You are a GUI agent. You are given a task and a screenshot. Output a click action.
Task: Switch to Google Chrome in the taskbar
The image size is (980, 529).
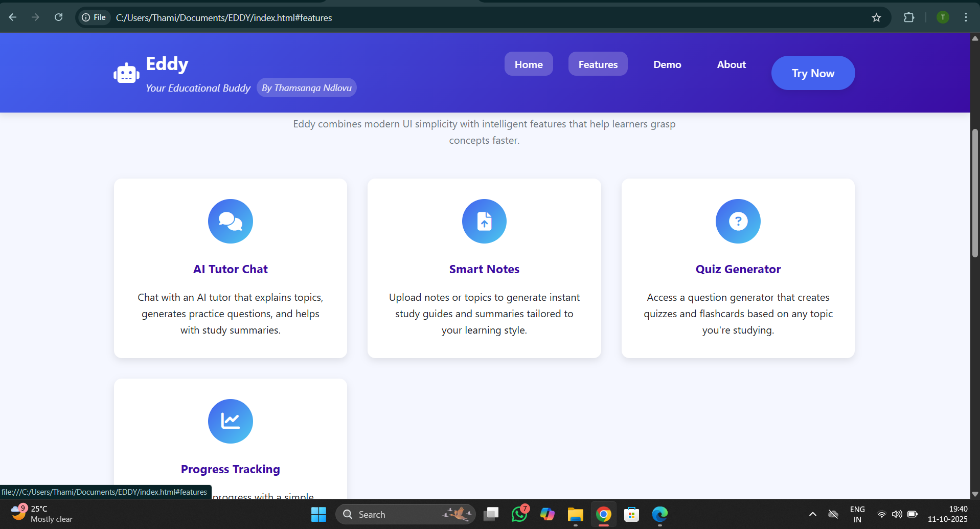click(604, 514)
